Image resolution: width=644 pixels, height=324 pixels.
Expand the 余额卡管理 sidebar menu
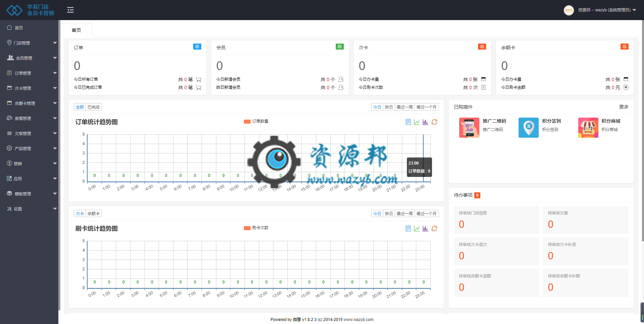[x=29, y=103]
